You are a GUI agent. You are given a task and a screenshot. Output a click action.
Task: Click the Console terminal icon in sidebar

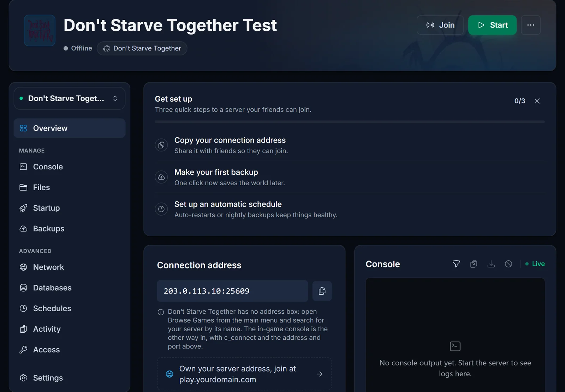23,167
